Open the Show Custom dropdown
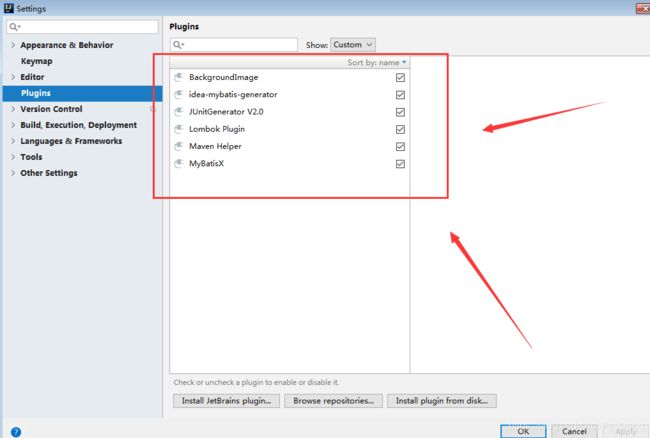650x438 pixels. pos(353,45)
